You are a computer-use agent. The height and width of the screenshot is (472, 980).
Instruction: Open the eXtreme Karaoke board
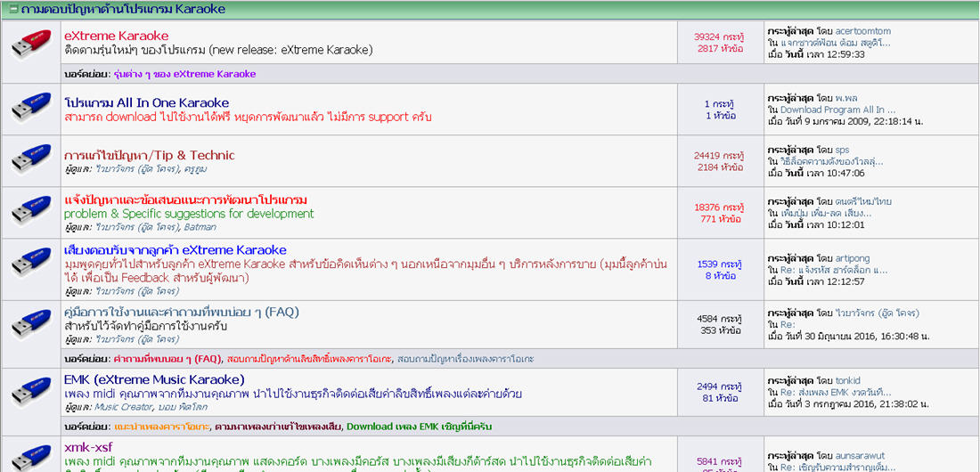(116, 36)
